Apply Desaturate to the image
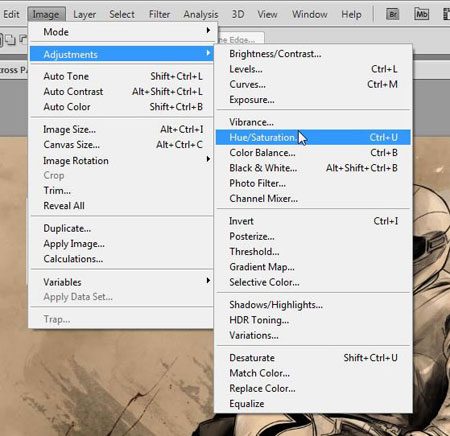This screenshot has height=436, width=450. [313, 358]
